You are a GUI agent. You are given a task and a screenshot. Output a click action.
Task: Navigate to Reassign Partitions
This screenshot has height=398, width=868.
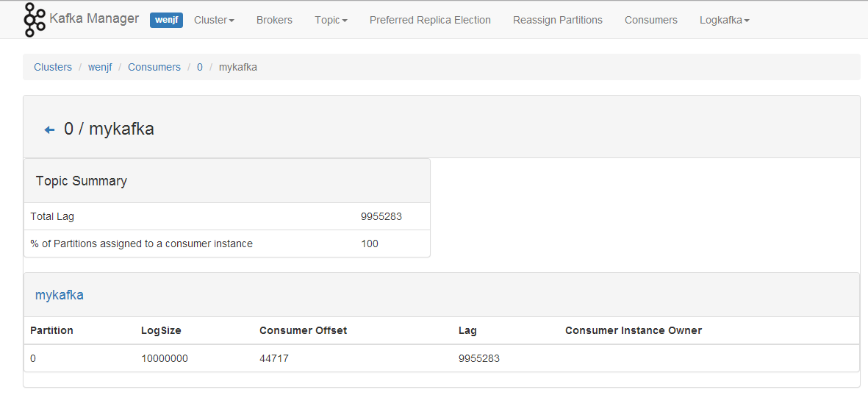(x=557, y=20)
